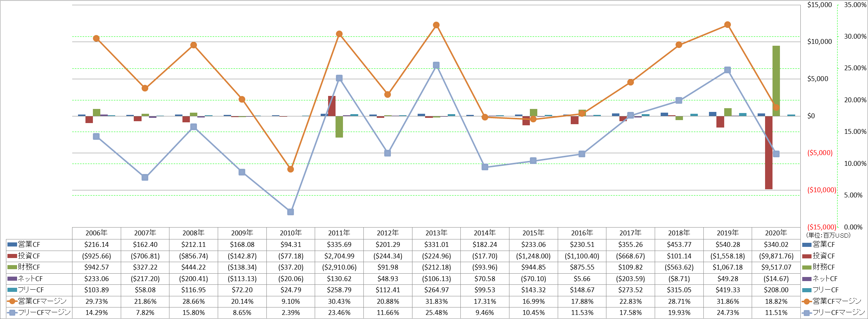Click the ($10,000) red axis label

(822, 190)
